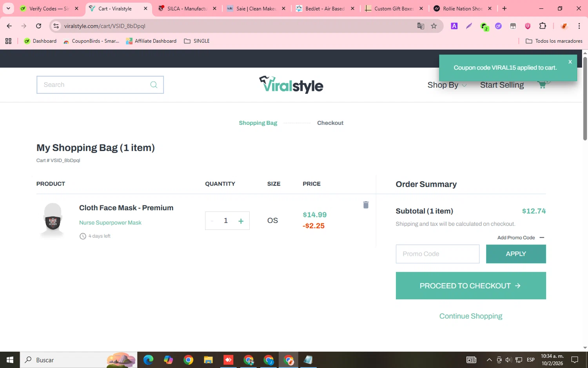Open the Start Selling link
This screenshot has height=368, width=588.
point(502,85)
